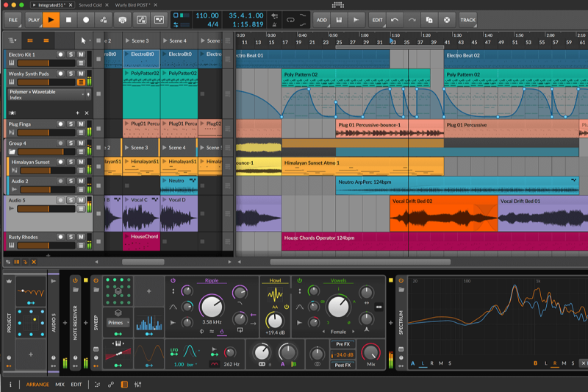This screenshot has width=588, height=392.
Task: Arm global Record in the transport
Action: pyautogui.click(x=86, y=20)
